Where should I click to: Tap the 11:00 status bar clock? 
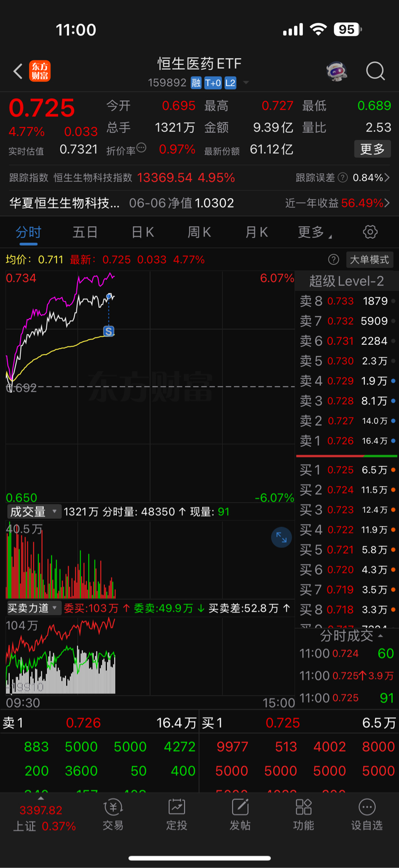76,30
